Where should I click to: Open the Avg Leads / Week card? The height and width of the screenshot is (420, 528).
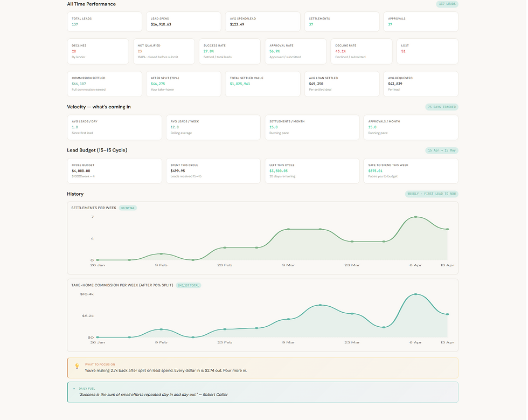[213, 127]
